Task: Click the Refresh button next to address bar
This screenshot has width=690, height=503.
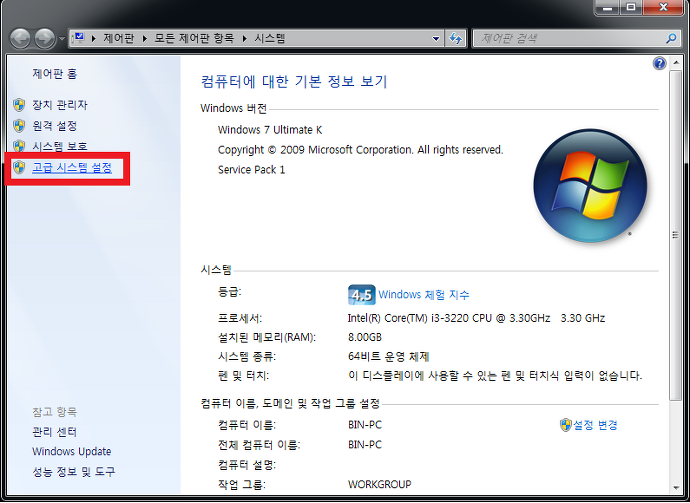Action: 455,39
